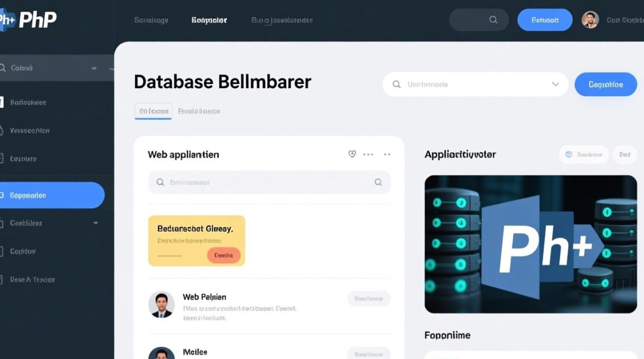Click the orange button in the yellow card
This screenshot has height=359, width=644.
(223, 256)
